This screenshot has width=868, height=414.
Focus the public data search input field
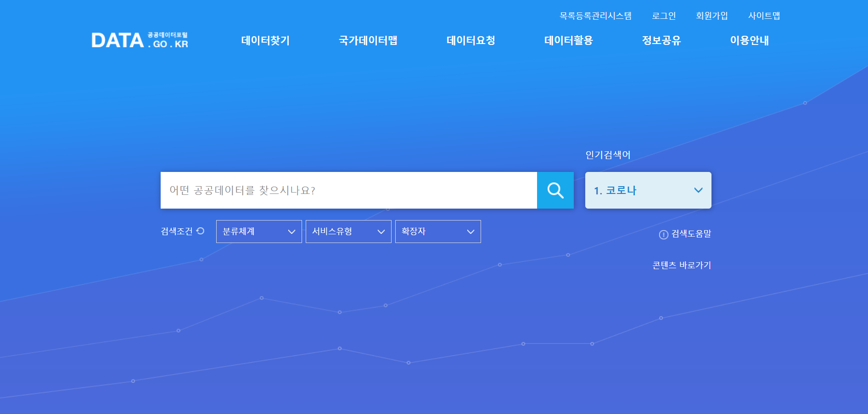349,190
